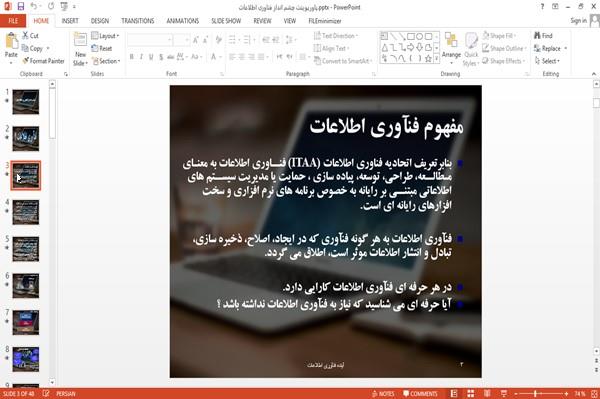Click the Increase Font Size icon

point(196,40)
